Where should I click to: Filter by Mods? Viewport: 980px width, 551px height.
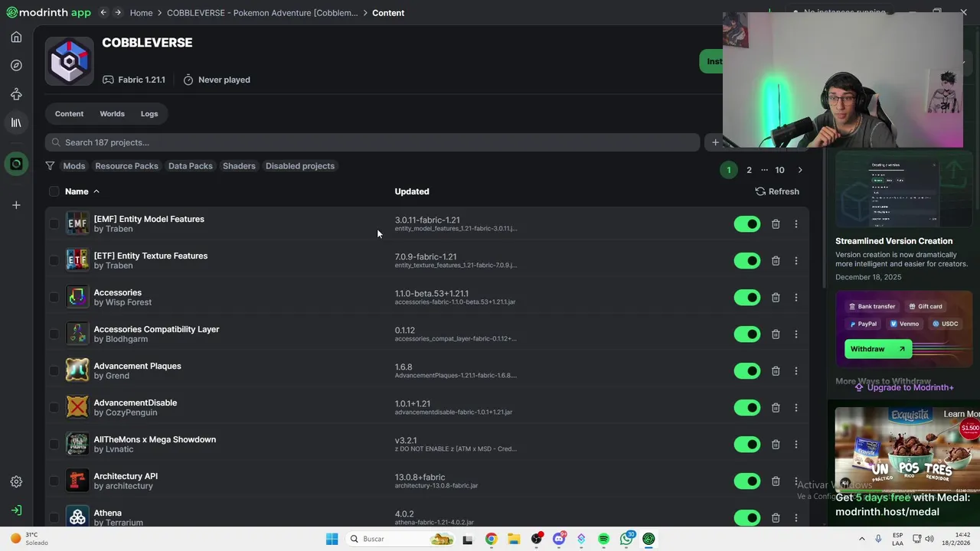pyautogui.click(x=74, y=165)
